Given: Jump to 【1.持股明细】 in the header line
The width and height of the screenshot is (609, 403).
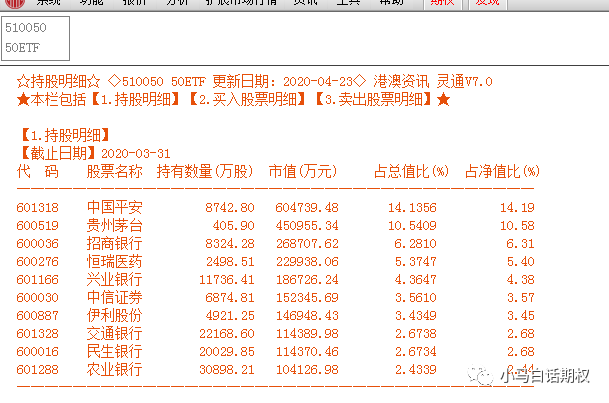Looking at the screenshot, I should (136, 100).
